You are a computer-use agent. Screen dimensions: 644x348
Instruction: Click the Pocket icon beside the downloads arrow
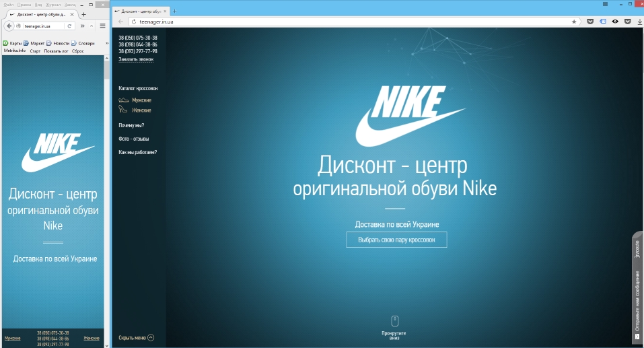click(628, 22)
